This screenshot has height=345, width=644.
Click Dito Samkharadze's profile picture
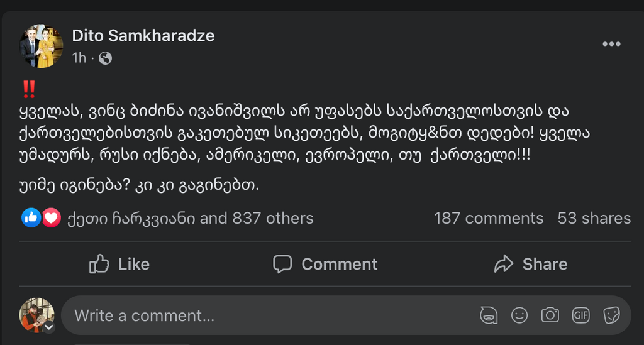[x=42, y=46]
